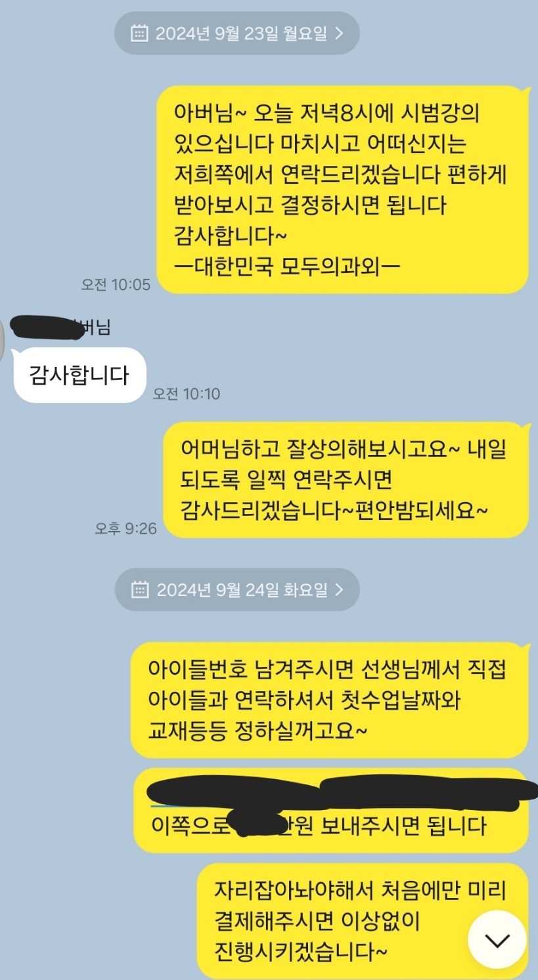Tap the message ending 보내주시면 됩니다
The image size is (538, 980).
pyautogui.click(x=330, y=811)
